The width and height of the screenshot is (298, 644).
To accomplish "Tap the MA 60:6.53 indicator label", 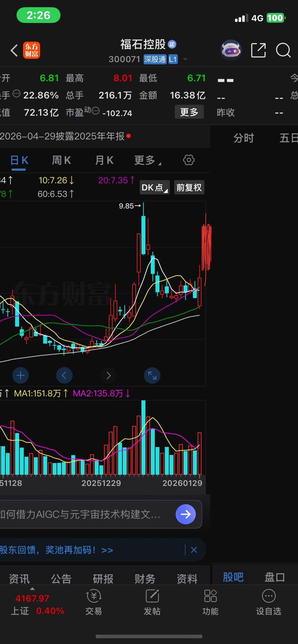I will (x=56, y=194).
